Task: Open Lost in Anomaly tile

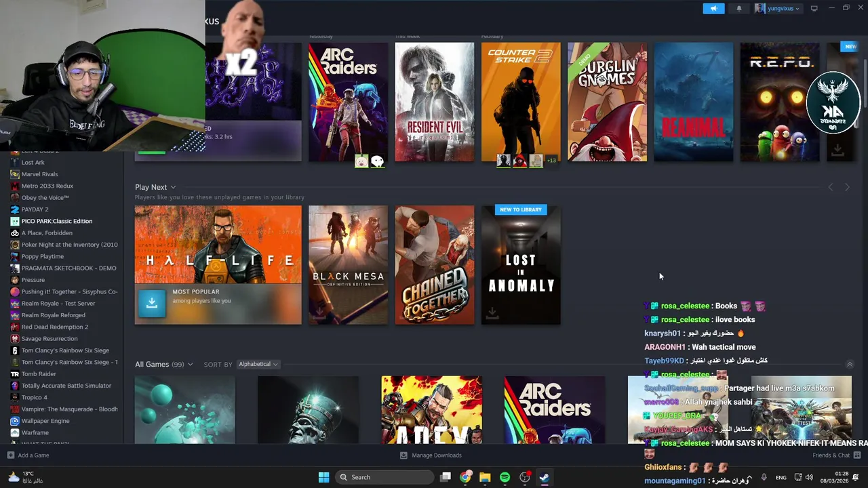Action: [521, 265]
